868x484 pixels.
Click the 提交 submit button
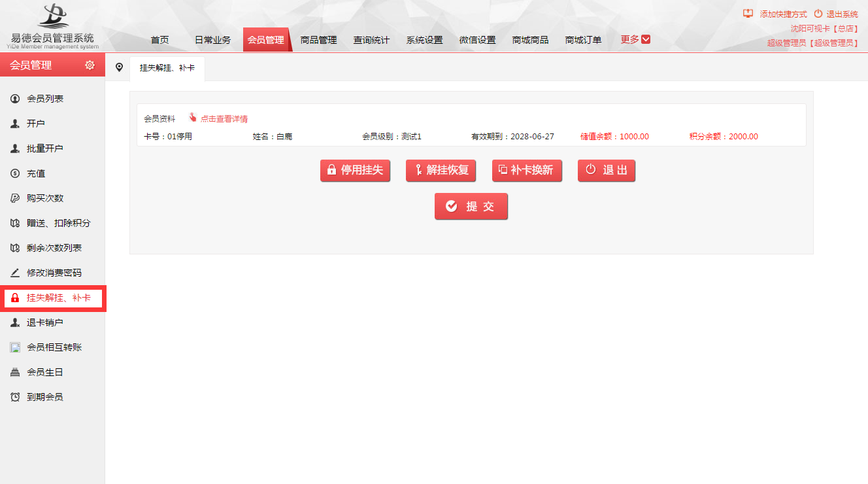471,206
